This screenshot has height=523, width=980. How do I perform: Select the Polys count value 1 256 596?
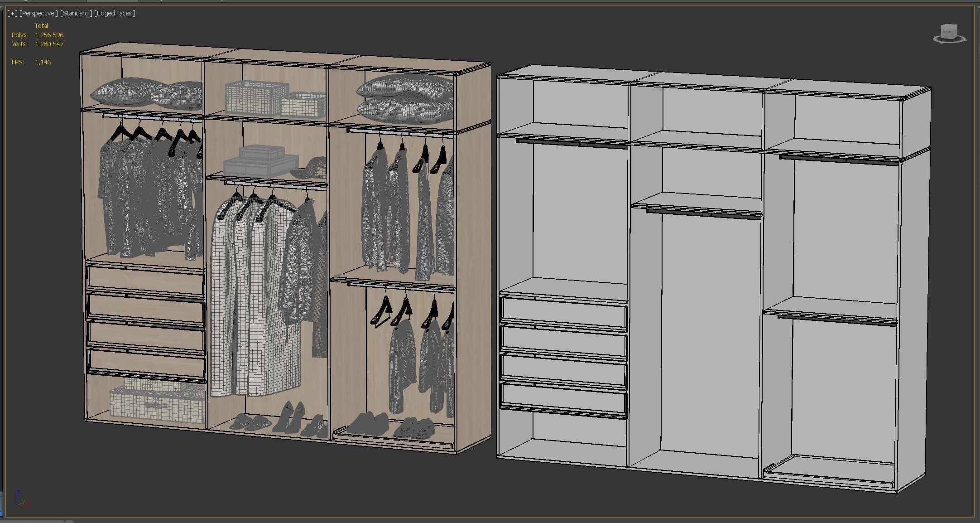coord(49,35)
